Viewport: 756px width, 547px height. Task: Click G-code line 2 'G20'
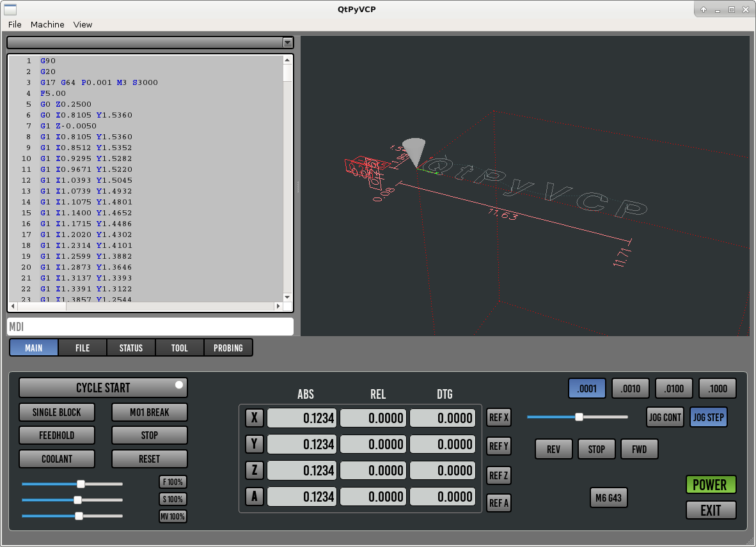[x=48, y=72]
